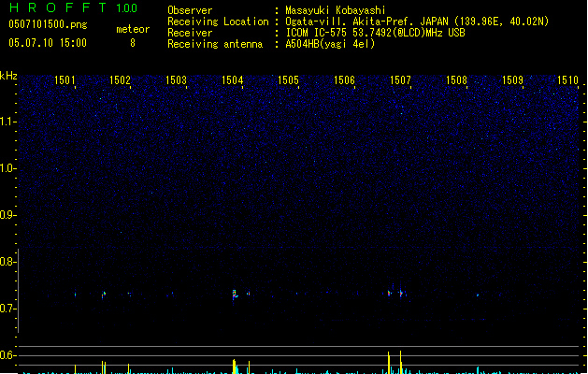Image resolution: width=588 pixels, height=374 pixels.
Task: Click the strong meteor echo just after 1504
Action: point(235,295)
